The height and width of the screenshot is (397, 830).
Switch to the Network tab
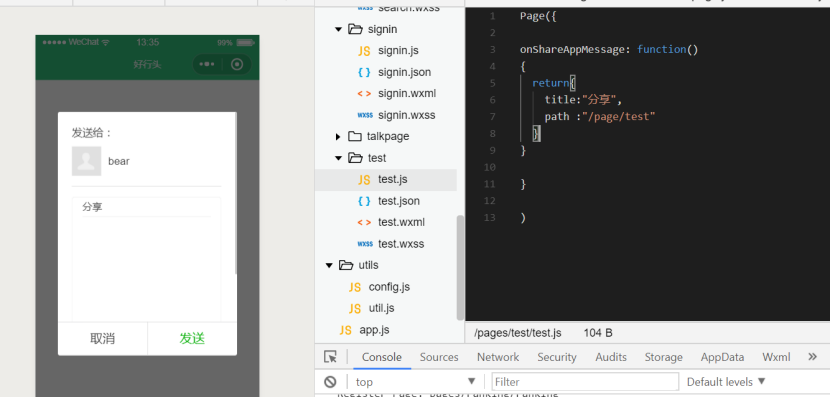coord(498,357)
